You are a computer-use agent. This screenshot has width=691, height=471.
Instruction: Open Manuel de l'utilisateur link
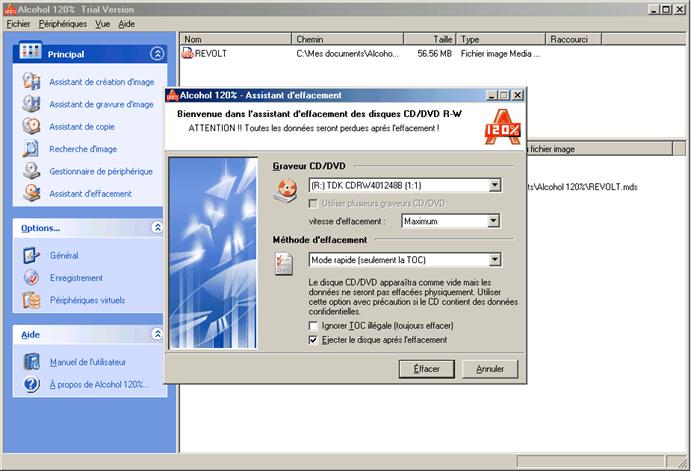pos(88,362)
